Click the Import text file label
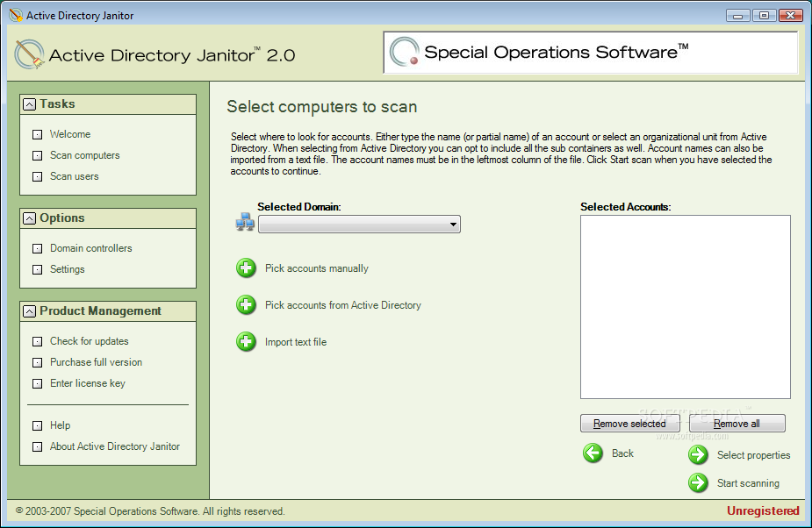The height and width of the screenshot is (528, 812). pyautogui.click(x=296, y=342)
